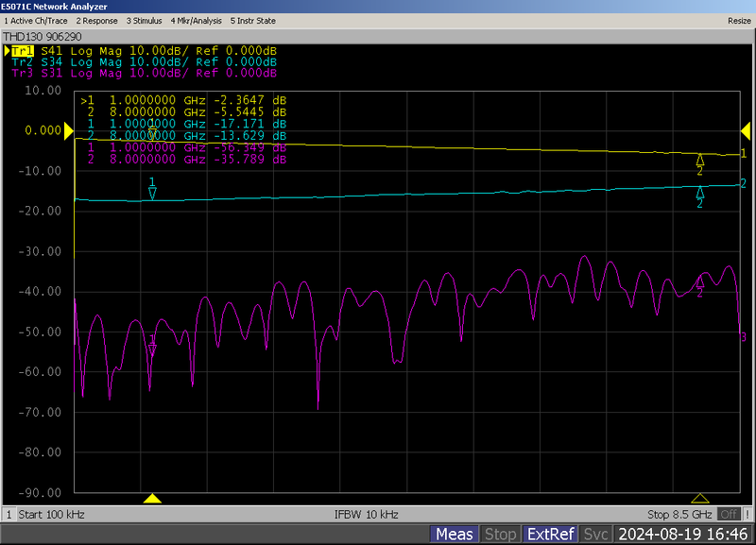Select magenta marker 1 on the S31 trace

pyautogui.click(x=152, y=349)
